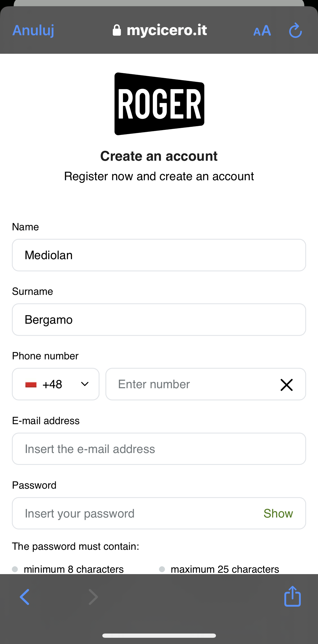Open the AA text size menu

point(262,31)
